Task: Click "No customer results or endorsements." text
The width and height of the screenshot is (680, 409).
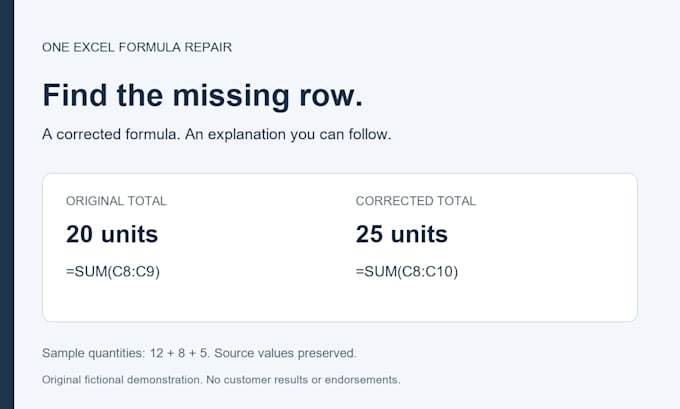Action: [x=303, y=380]
